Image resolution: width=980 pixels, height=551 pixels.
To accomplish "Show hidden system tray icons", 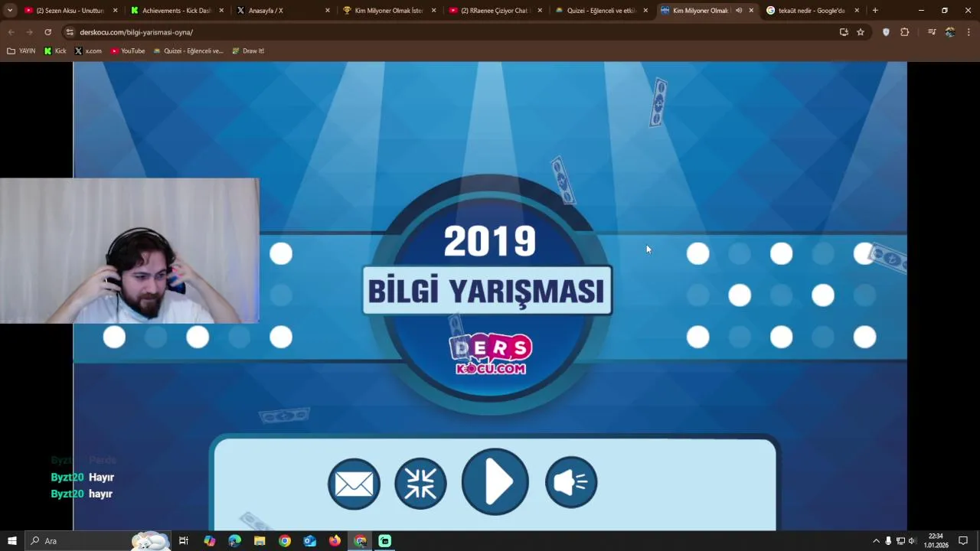I will [x=876, y=541].
